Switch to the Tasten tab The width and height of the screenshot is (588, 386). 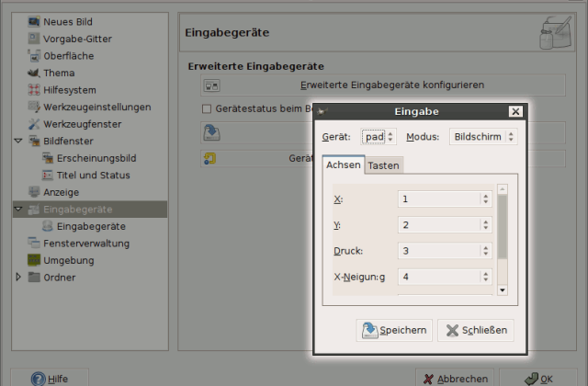(383, 165)
